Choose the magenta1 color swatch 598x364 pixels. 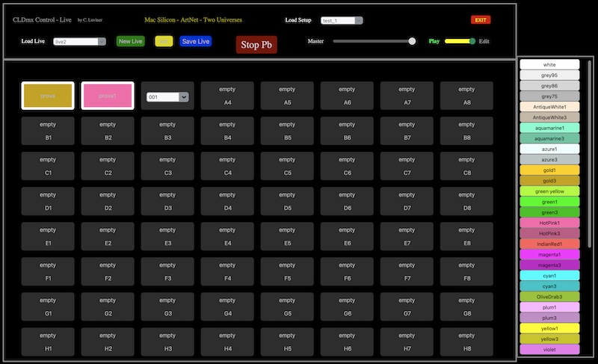pyautogui.click(x=549, y=254)
